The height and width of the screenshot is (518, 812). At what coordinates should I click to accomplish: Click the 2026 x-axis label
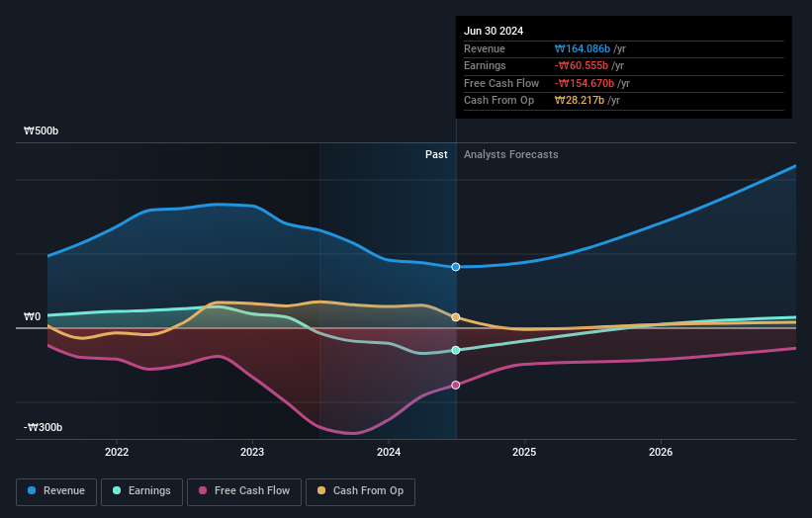(661, 453)
